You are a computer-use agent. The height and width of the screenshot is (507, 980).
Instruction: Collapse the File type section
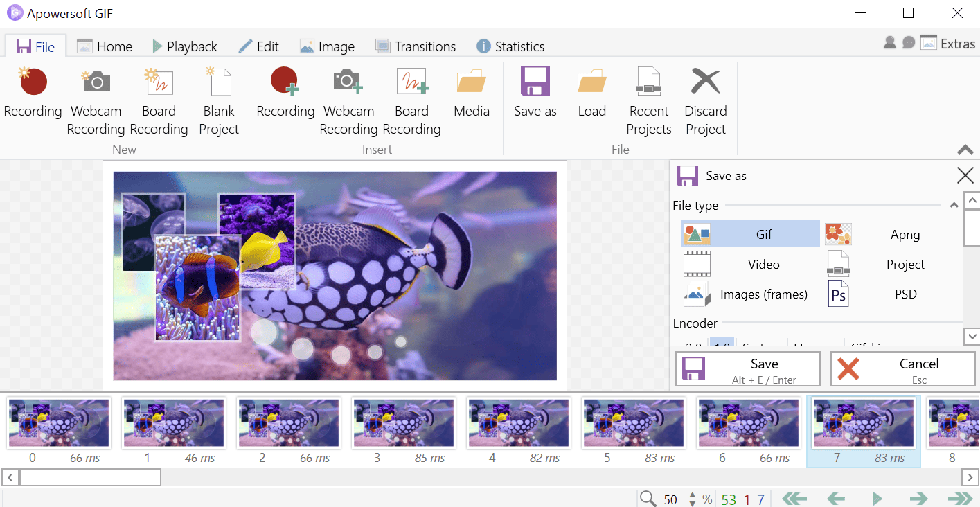coord(954,206)
